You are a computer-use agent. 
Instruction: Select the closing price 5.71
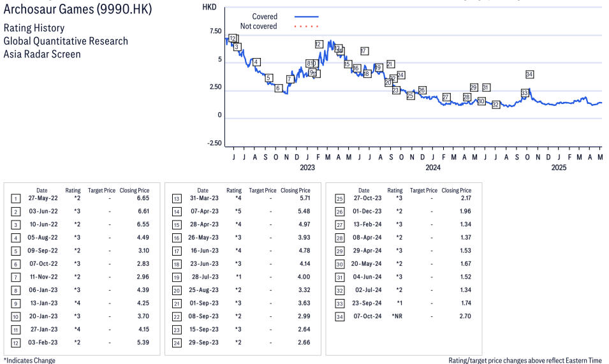click(x=304, y=198)
